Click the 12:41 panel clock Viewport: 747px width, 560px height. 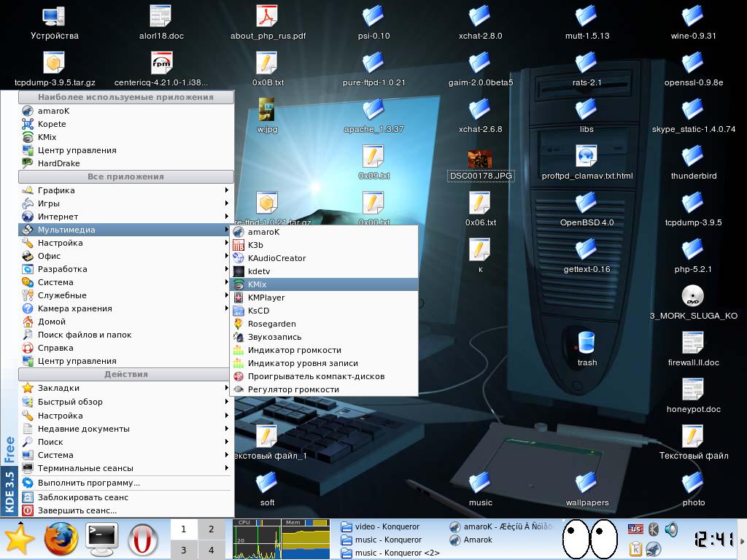click(x=715, y=540)
